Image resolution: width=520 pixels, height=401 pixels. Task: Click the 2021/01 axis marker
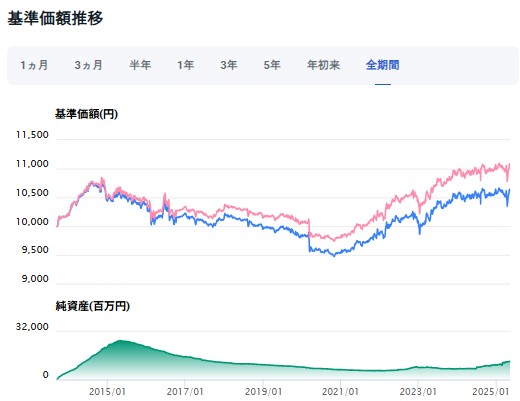340,391
